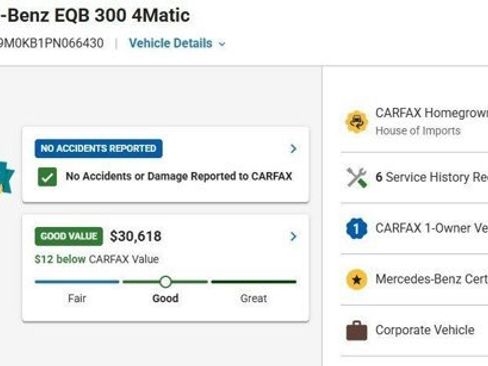The height and width of the screenshot is (366, 488).
Task: Expand the Good Value card arrow
Action: (x=293, y=236)
